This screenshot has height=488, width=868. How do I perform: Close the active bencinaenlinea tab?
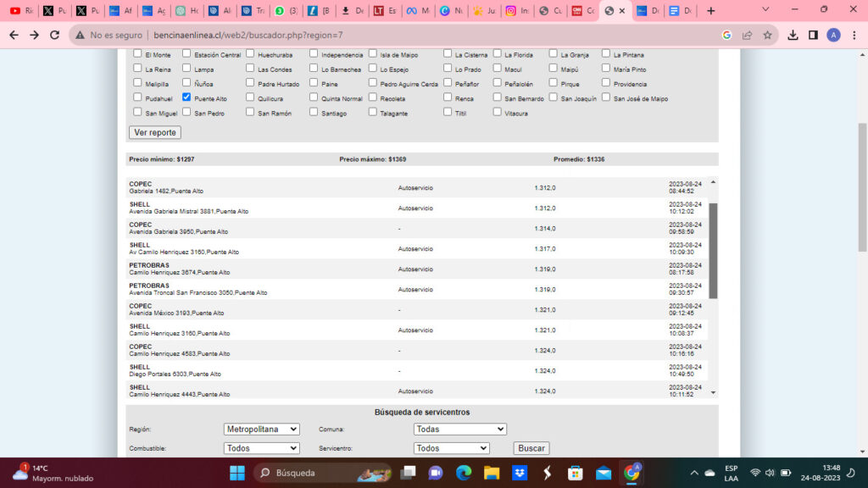pyautogui.click(x=622, y=10)
